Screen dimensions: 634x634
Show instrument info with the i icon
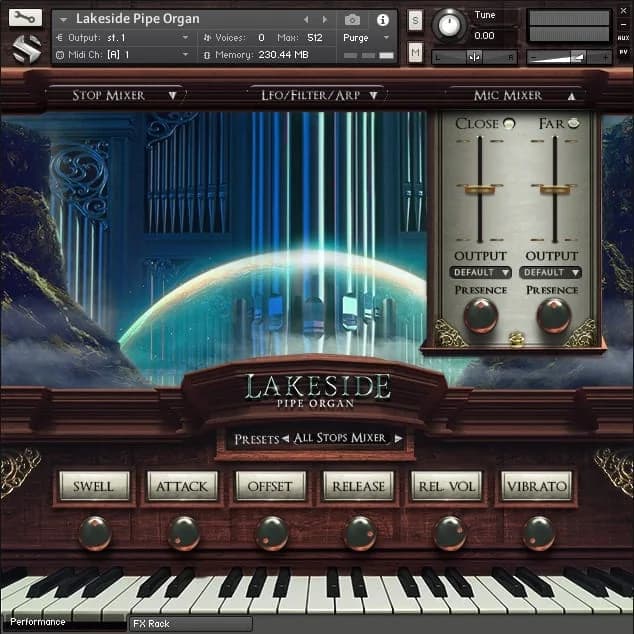click(x=383, y=20)
